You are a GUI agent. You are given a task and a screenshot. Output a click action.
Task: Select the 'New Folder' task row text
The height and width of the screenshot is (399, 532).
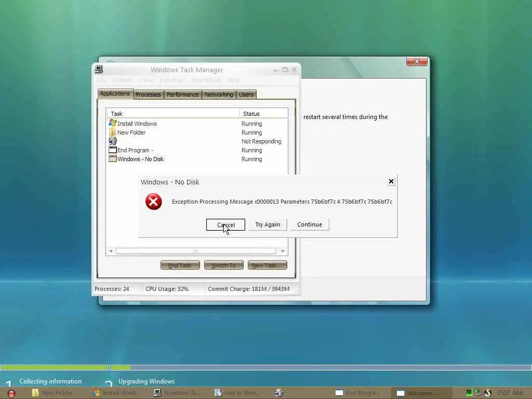(x=131, y=132)
